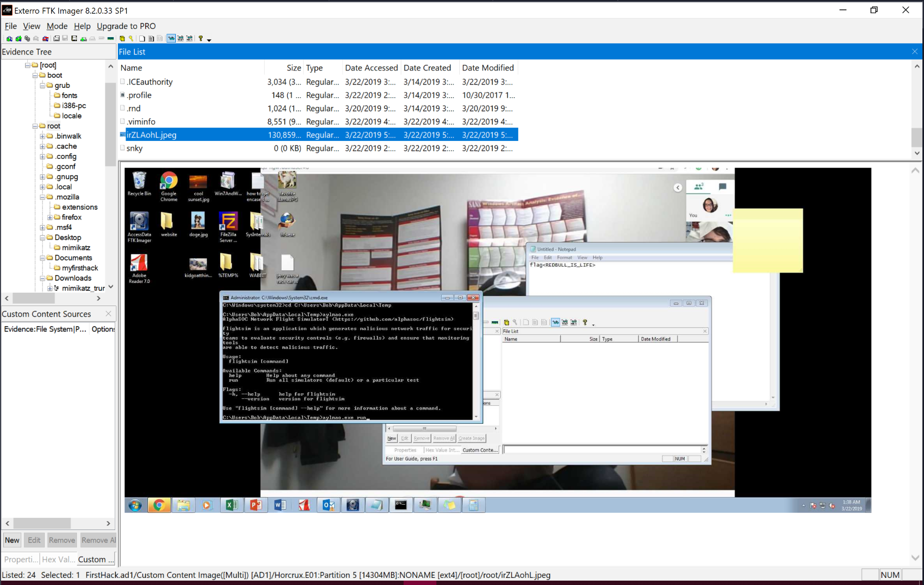Switch preview to hex view mode

click(x=189, y=39)
